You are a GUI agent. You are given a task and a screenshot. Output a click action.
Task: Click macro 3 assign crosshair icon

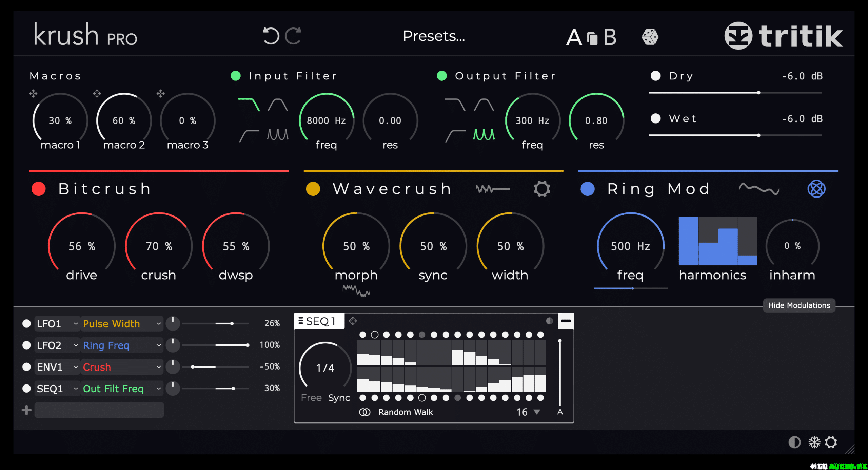[x=161, y=93]
